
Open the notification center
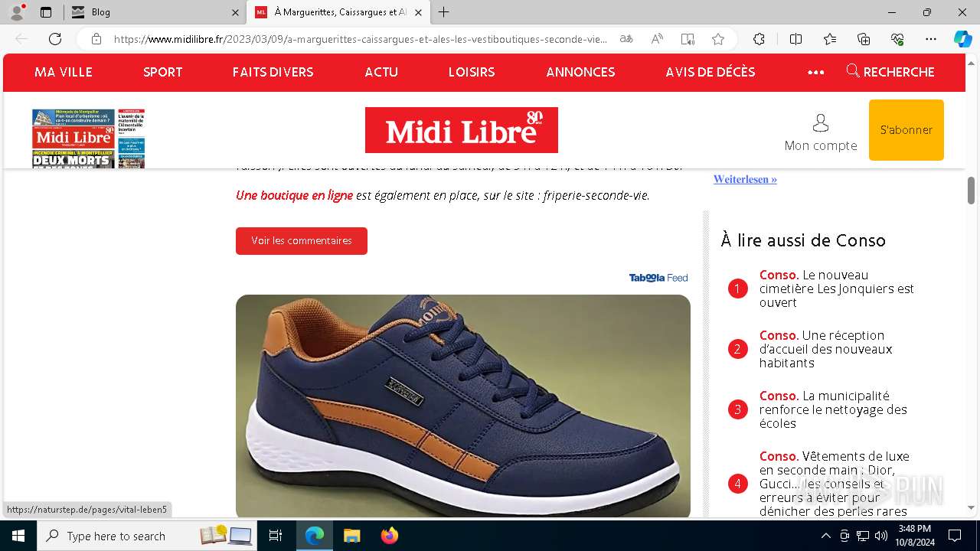(x=955, y=536)
